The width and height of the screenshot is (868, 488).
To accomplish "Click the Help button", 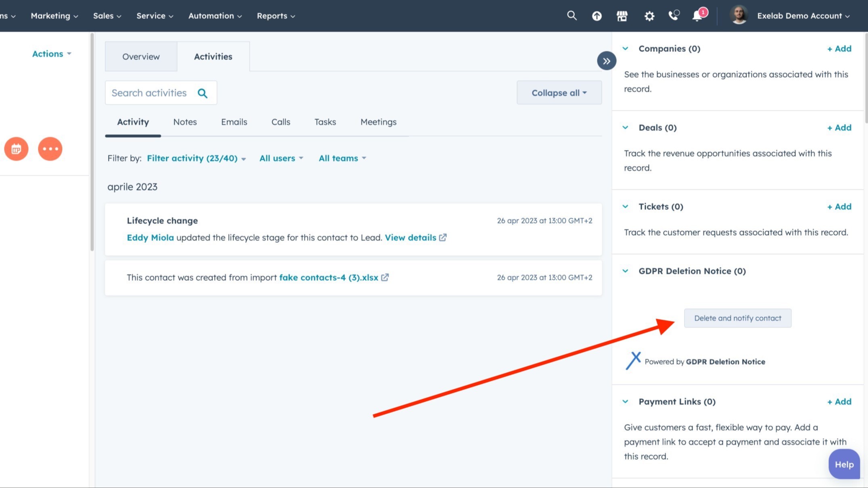I will pos(844,464).
